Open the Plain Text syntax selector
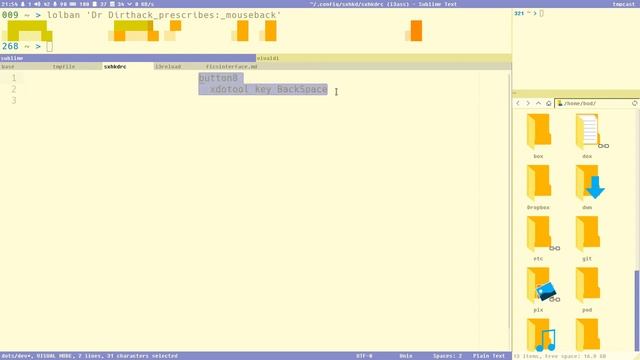The width and height of the screenshot is (640, 360). (x=489, y=356)
